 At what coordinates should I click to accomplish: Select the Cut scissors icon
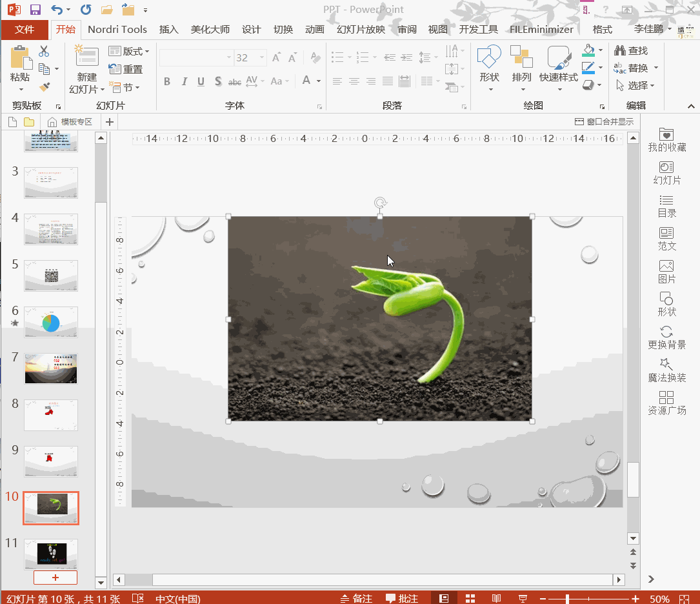[44, 51]
